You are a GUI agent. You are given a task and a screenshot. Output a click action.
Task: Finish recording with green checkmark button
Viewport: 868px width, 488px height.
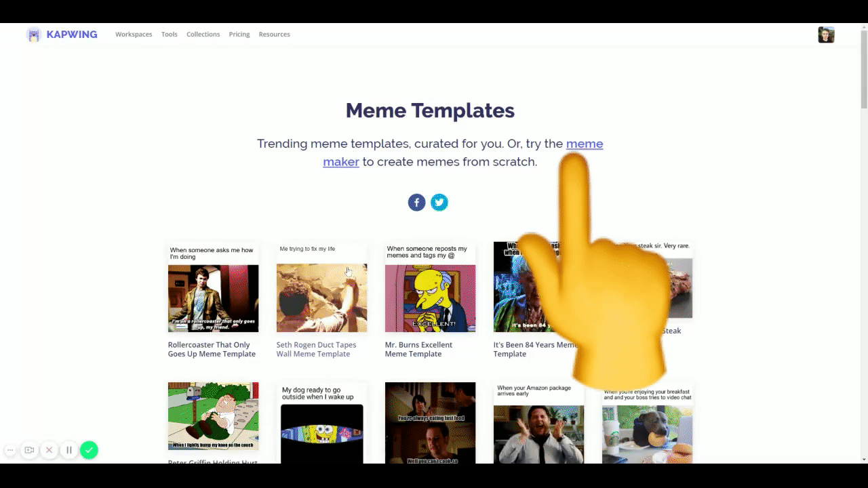[89, 450]
